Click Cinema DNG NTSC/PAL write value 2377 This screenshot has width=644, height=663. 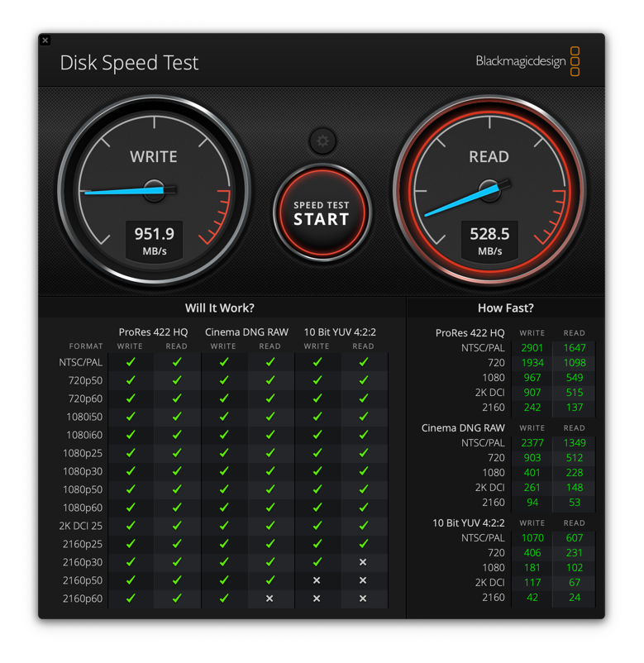point(532,443)
